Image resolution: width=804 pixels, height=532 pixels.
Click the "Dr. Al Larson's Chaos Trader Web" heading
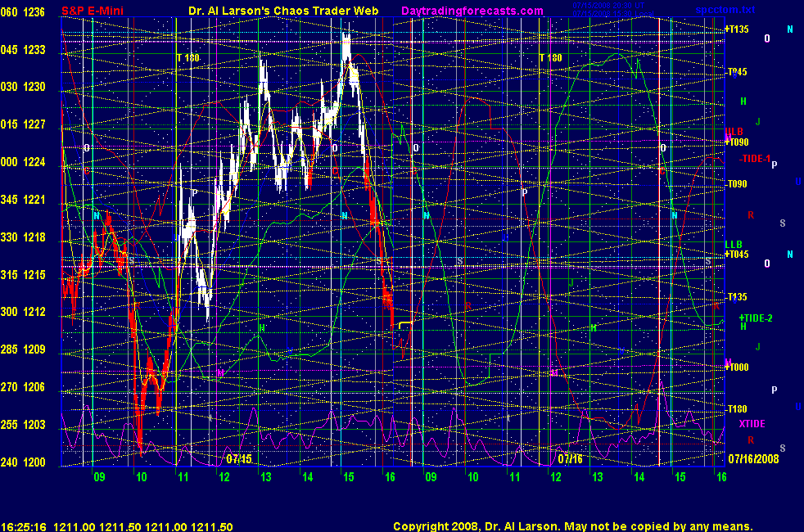(283, 11)
